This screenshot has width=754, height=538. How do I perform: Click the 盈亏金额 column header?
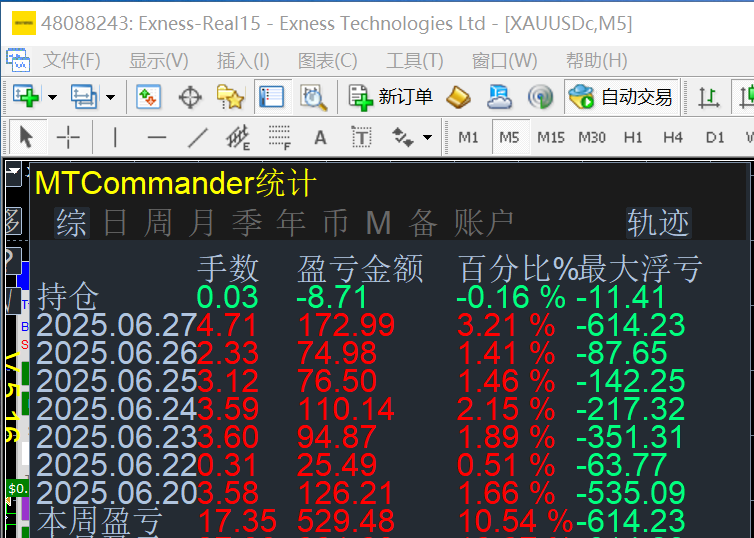click(360, 268)
